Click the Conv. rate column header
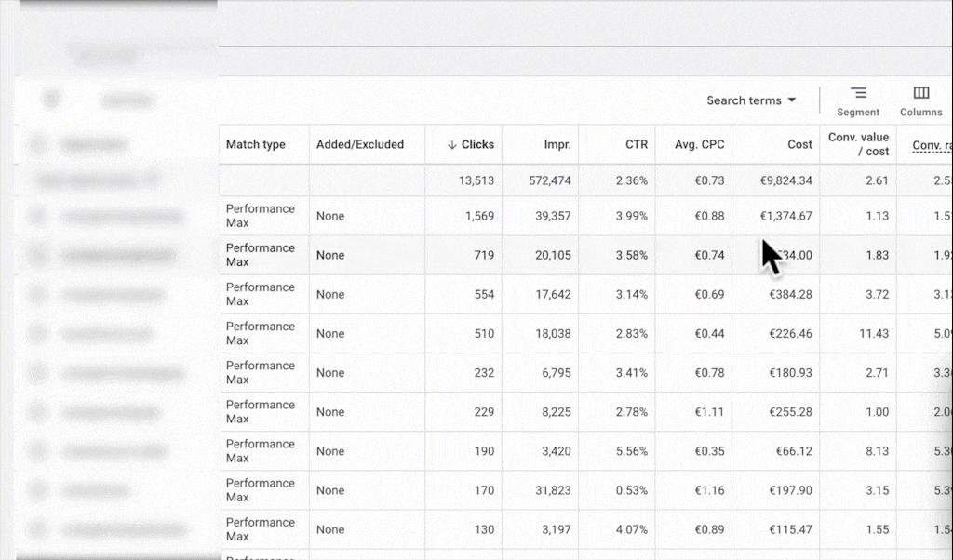This screenshot has height=560, width=953. (931, 145)
